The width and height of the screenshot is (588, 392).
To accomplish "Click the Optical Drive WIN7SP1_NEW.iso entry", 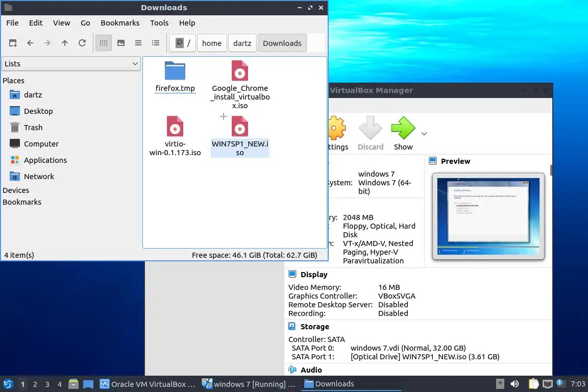I will [x=425, y=357].
